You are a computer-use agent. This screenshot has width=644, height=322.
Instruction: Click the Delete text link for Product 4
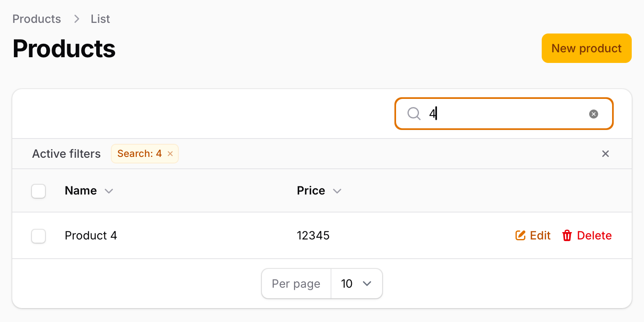point(594,235)
